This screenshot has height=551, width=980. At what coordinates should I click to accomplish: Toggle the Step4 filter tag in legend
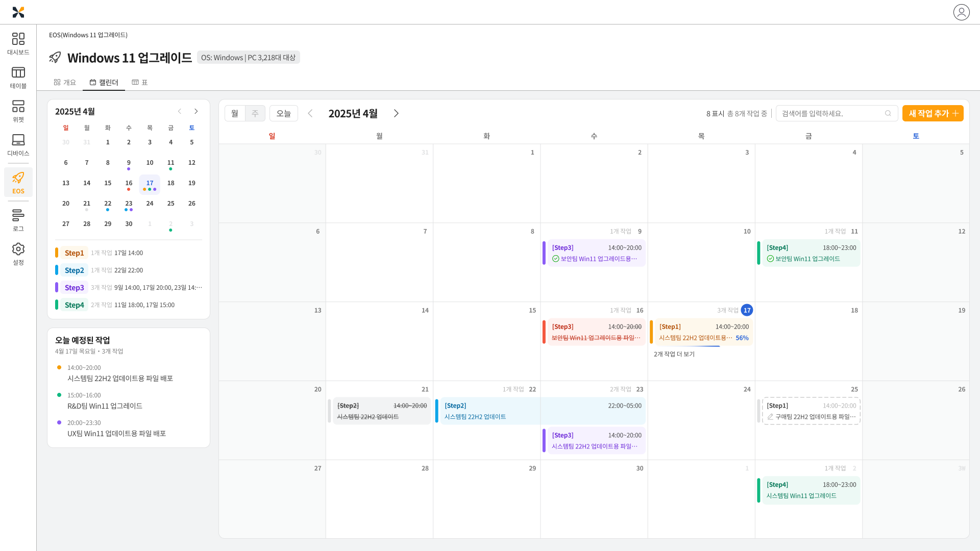[x=74, y=305]
